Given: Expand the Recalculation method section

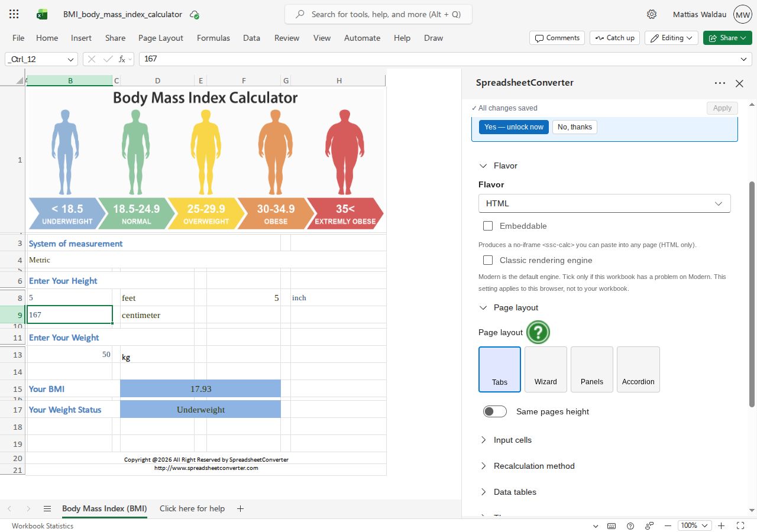Looking at the screenshot, I should coord(483,466).
